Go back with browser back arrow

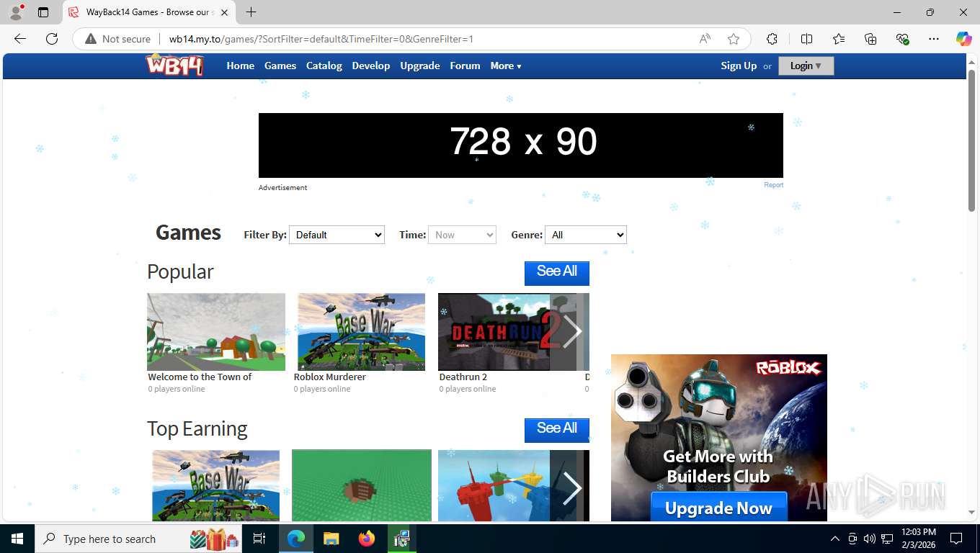[x=20, y=39]
